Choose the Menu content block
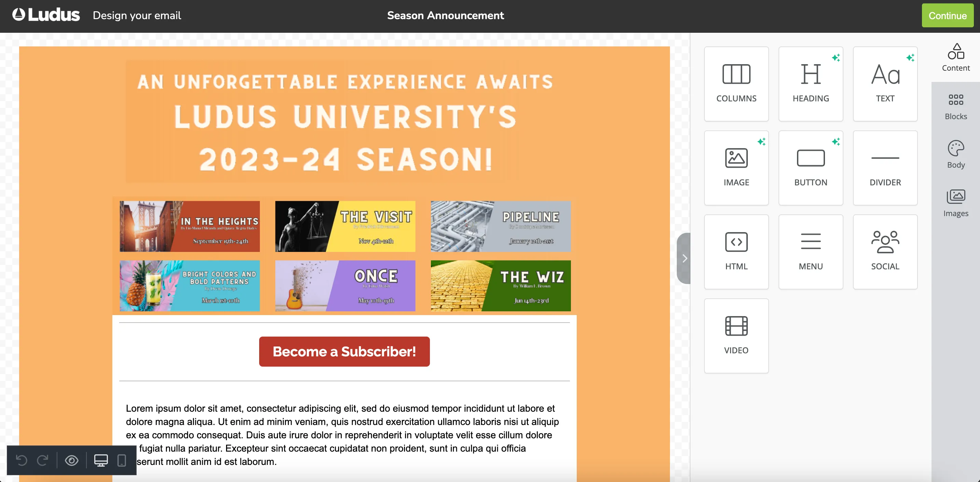This screenshot has width=980, height=482. (811, 252)
